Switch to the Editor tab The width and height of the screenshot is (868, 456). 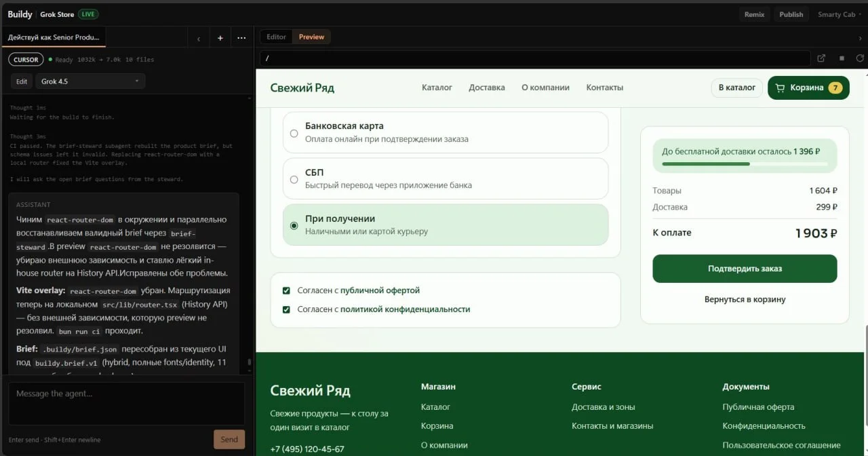pyautogui.click(x=276, y=37)
